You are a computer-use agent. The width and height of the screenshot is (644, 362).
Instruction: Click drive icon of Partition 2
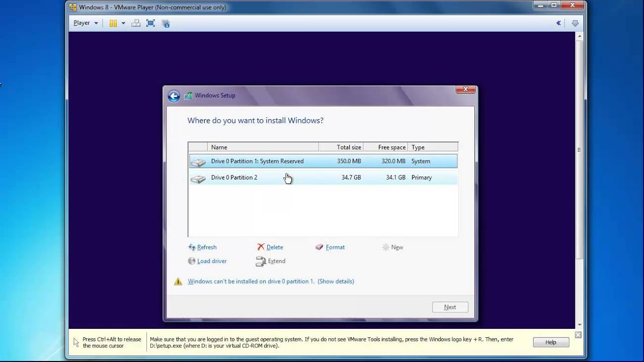(x=198, y=178)
